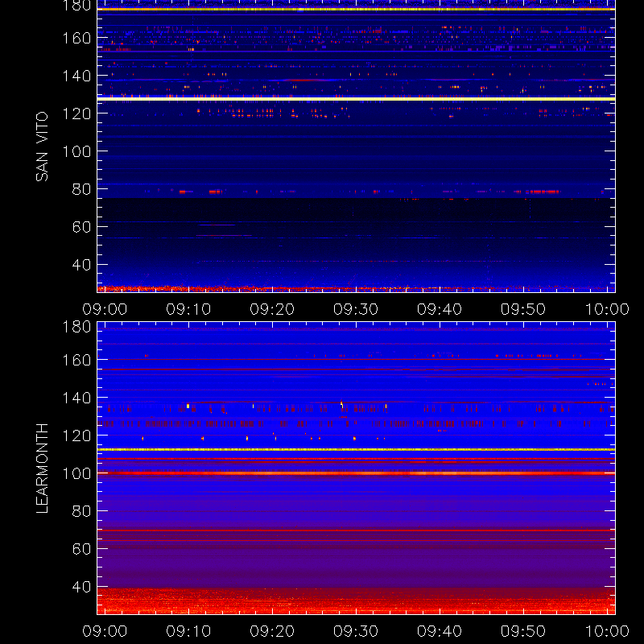Click 09:30 time label under Learmonth panel
The height and width of the screenshot is (644, 644).
click(x=356, y=631)
